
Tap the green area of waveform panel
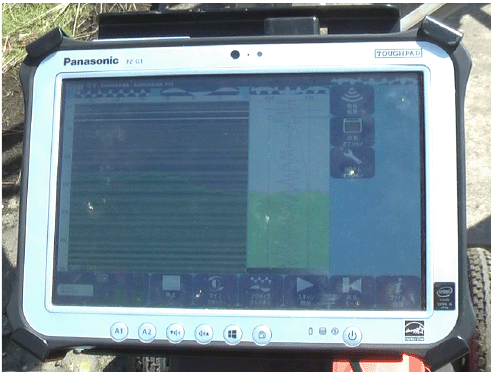tap(288, 230)
